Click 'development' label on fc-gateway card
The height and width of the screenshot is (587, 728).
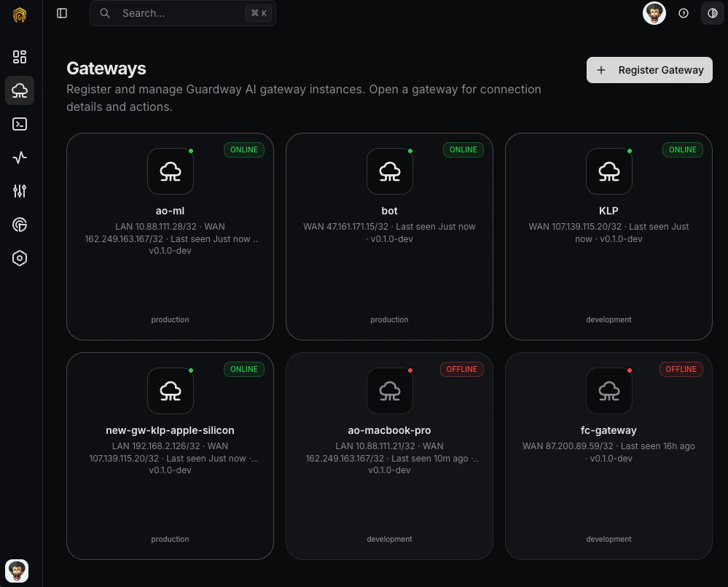[x=608, y=539]
